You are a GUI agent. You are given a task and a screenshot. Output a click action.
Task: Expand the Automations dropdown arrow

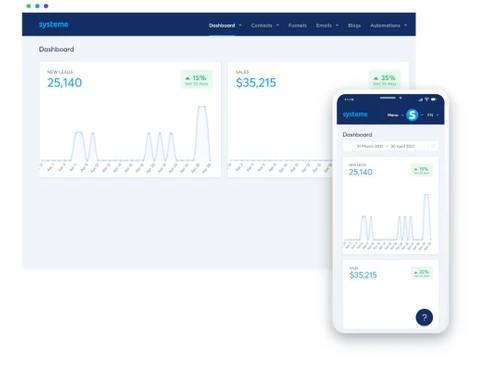click(x=406, y=25)
